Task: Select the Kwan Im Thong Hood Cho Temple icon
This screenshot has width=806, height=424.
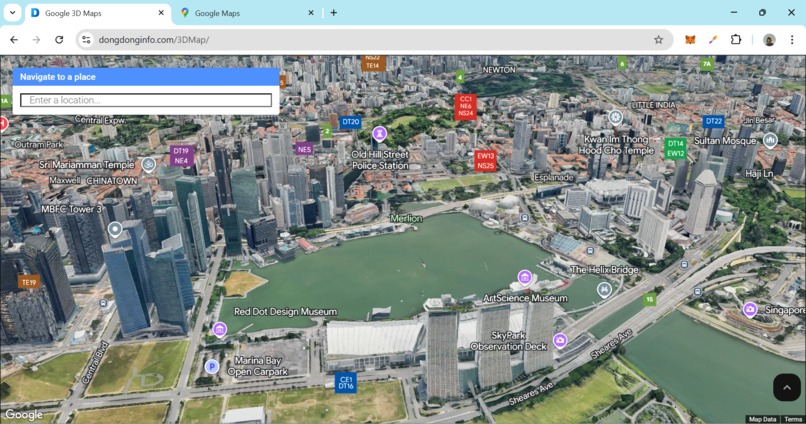Action: 615,118
